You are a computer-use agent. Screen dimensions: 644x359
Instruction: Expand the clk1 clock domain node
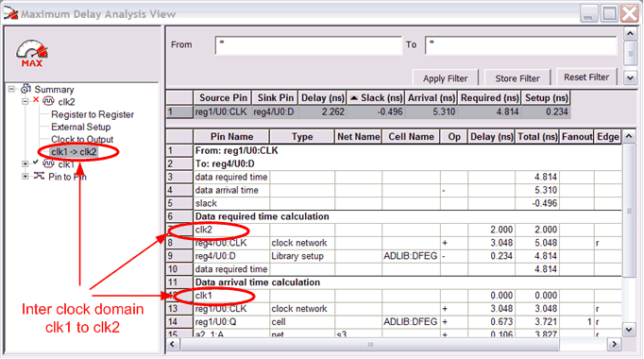click(25, 164)
